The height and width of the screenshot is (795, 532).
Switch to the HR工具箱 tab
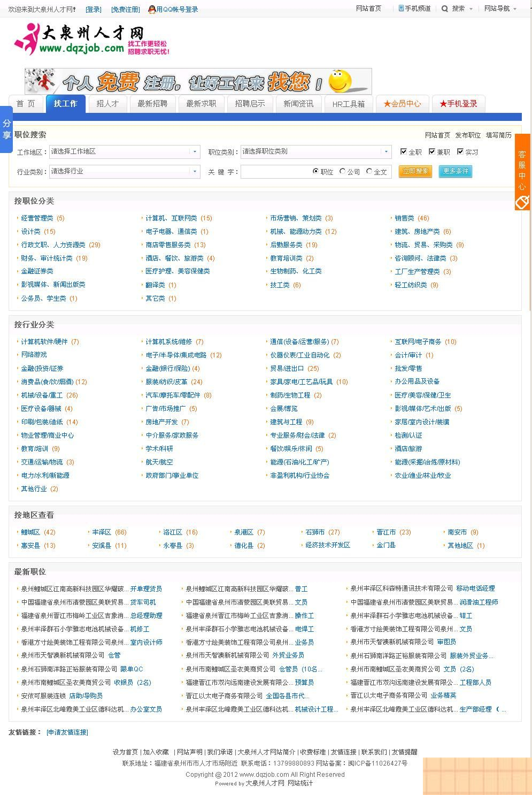coord(348,104)
